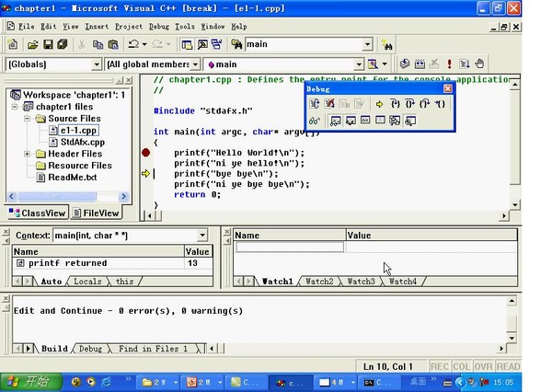Select e1-1.cpp in the file tree
552x392 pixels.
click(x=78, y=131)
